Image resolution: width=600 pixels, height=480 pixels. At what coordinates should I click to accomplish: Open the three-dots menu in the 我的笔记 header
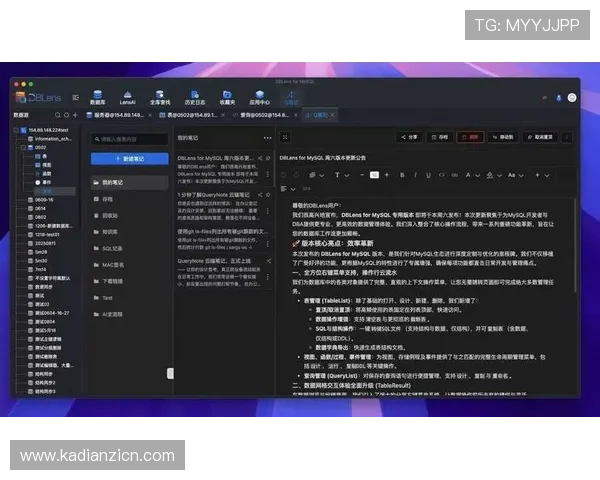tap(267, 138)
